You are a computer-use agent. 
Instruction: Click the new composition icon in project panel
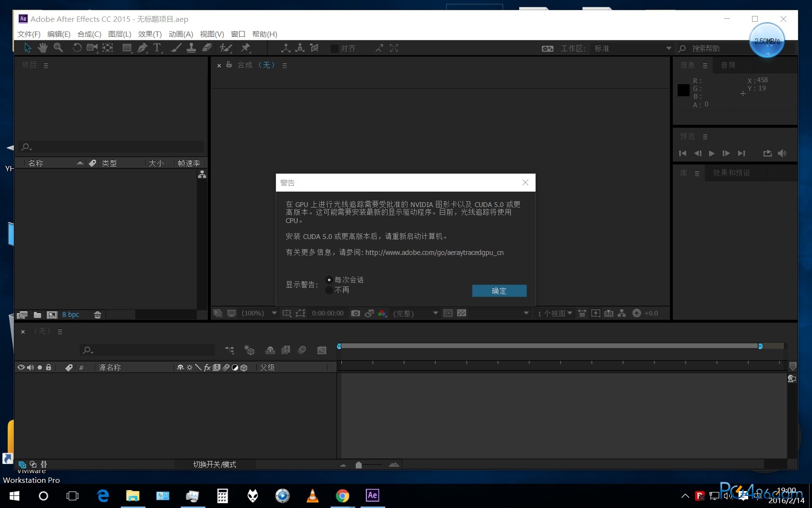(x=52, y=315)
